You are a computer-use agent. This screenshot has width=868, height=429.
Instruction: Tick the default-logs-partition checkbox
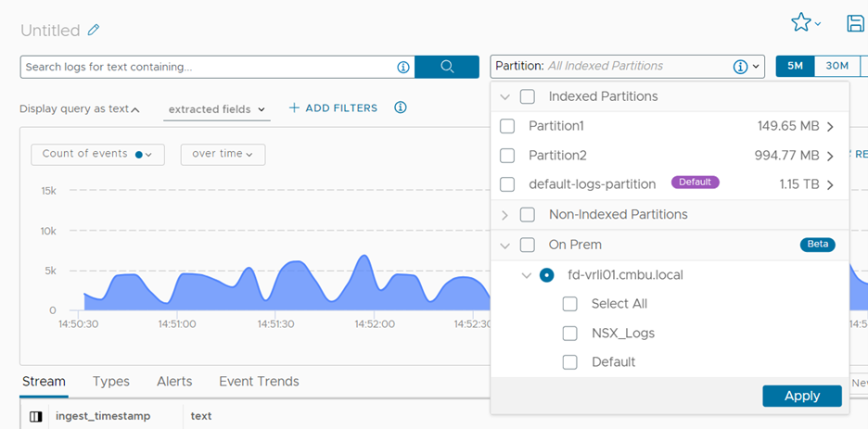click(x=507, y=184)
